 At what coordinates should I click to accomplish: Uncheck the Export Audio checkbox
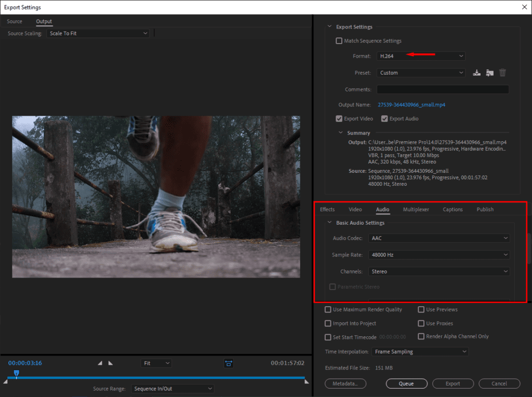(384, 119)
